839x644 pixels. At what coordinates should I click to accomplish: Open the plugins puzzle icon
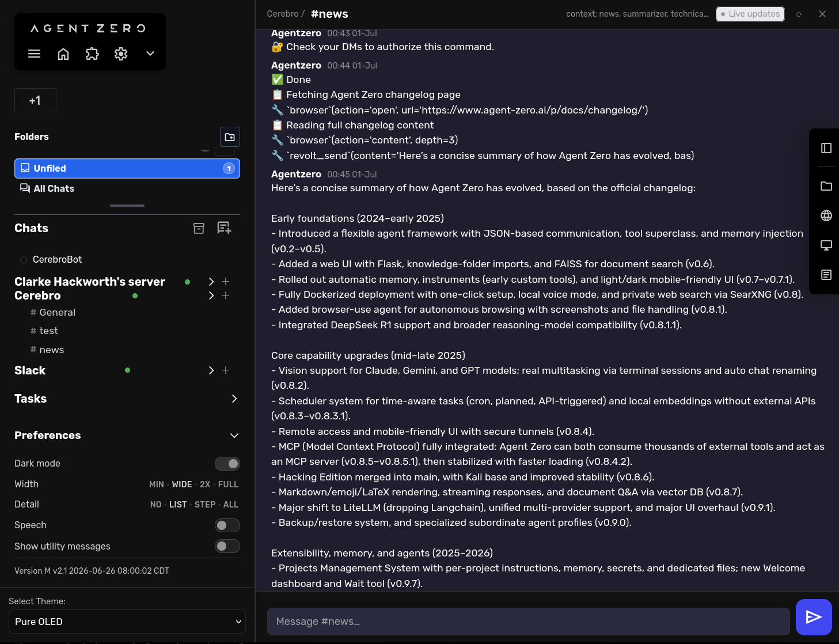92,54
